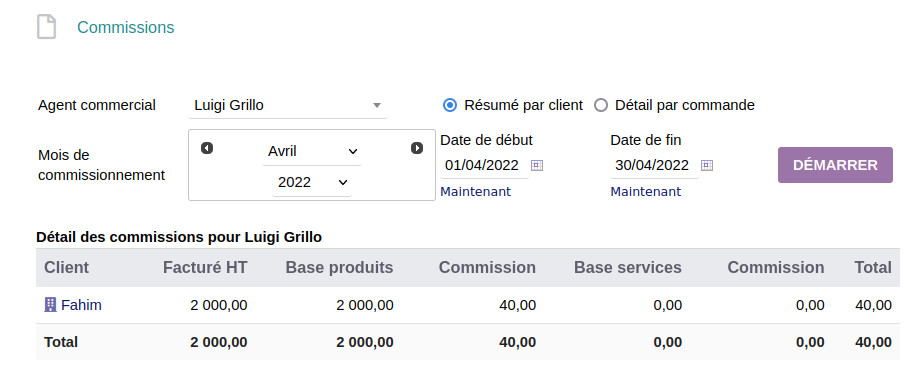
Task: Click the Mois de commissionnement label
Action: click(102, 165)
